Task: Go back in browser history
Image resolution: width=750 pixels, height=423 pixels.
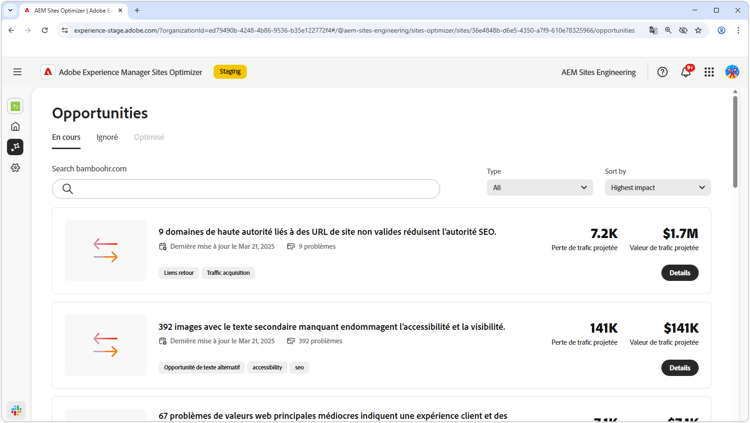Action: tap(11, 30)
